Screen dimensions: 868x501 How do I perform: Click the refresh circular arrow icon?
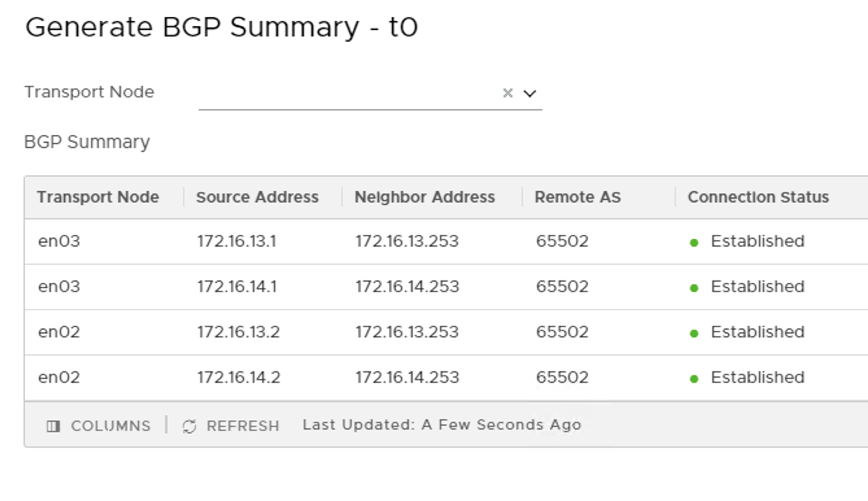pos(189,426)
